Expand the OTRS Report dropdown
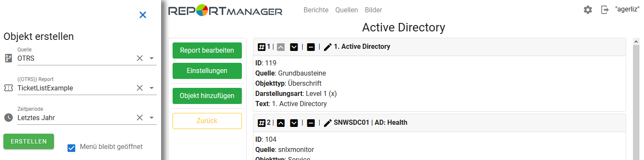Screen dimensions: 644x160 pyautogui.click(x=152, y=88)
